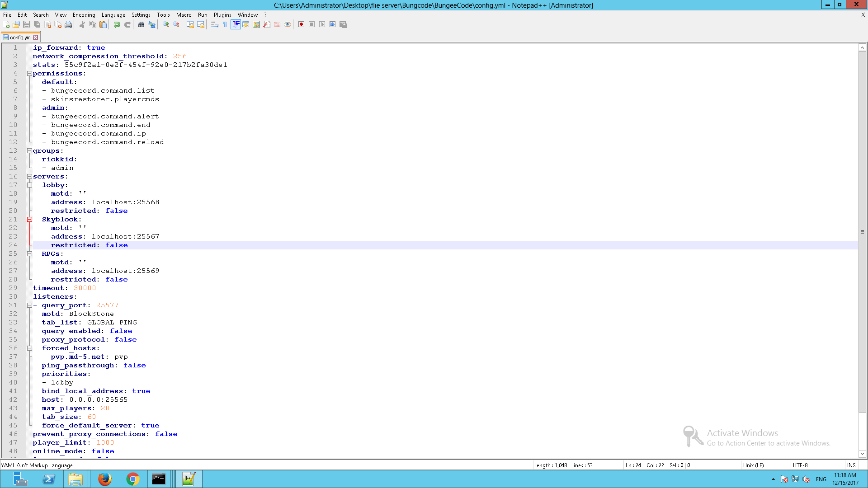
Task: Click the INS status bar indicator
Action: coord(851,465)
